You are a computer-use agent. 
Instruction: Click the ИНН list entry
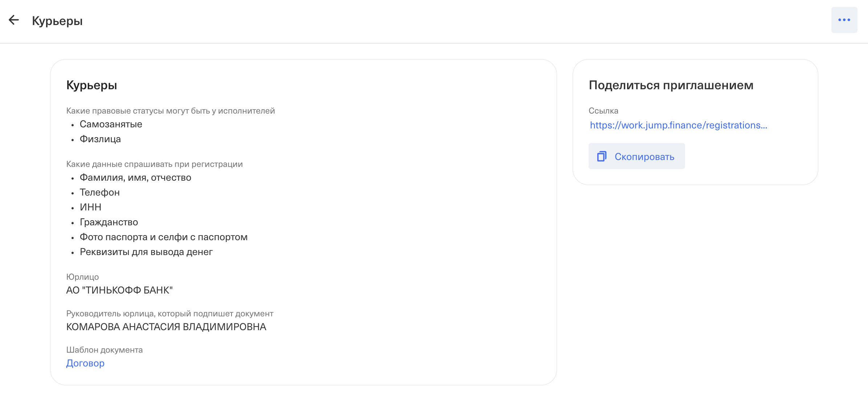[90, 207]
